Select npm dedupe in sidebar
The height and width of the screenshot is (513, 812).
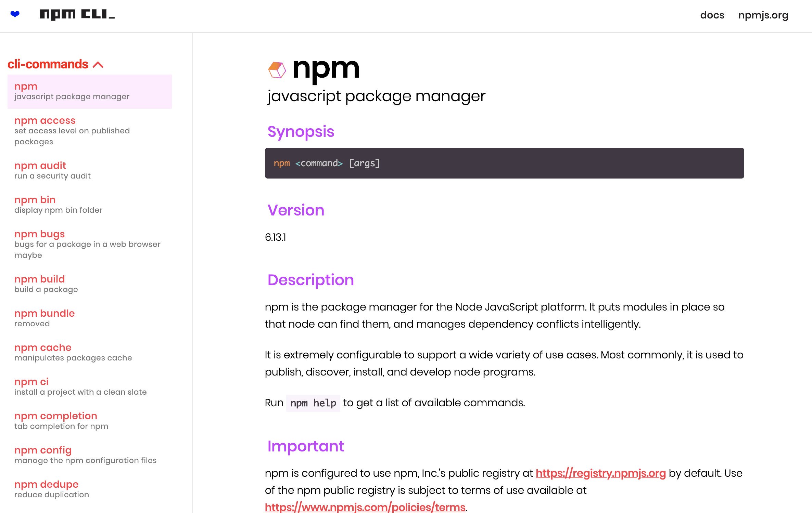click(90, 489)
